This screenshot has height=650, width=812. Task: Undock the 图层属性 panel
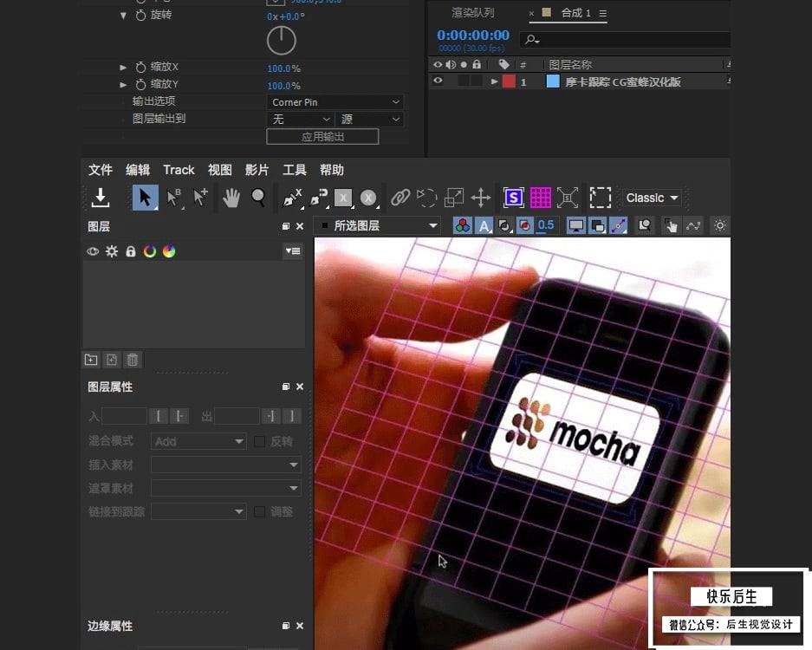point(286,387)
